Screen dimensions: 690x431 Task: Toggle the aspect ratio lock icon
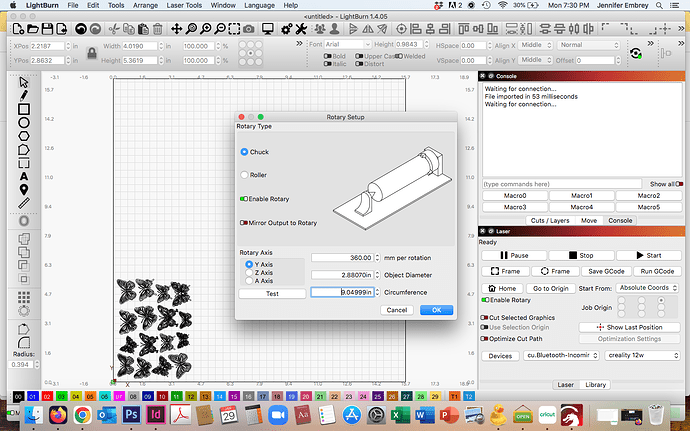pyautogui.click(x=92, y=53)
